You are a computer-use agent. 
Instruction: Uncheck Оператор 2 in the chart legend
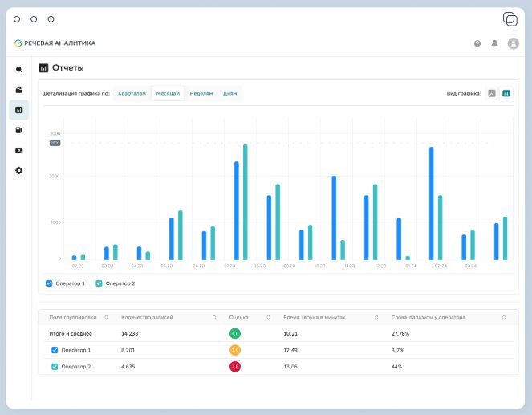pyautogui.click(x=99, y=283)
